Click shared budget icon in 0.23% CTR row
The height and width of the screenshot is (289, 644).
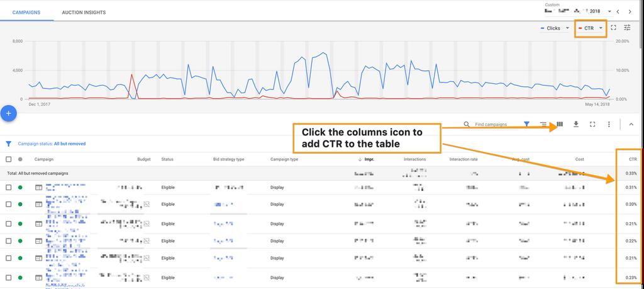[147, 278]
